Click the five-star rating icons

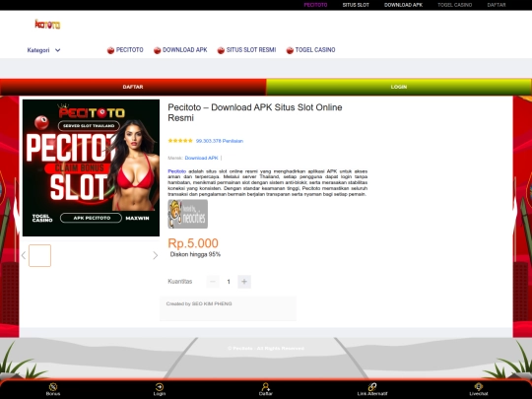coord(180,141)
